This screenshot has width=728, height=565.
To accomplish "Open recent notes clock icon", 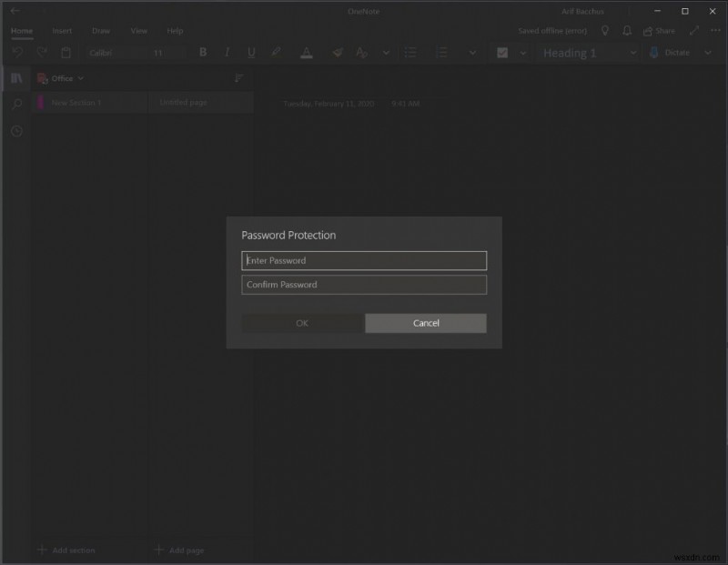I will coord(16,131).
